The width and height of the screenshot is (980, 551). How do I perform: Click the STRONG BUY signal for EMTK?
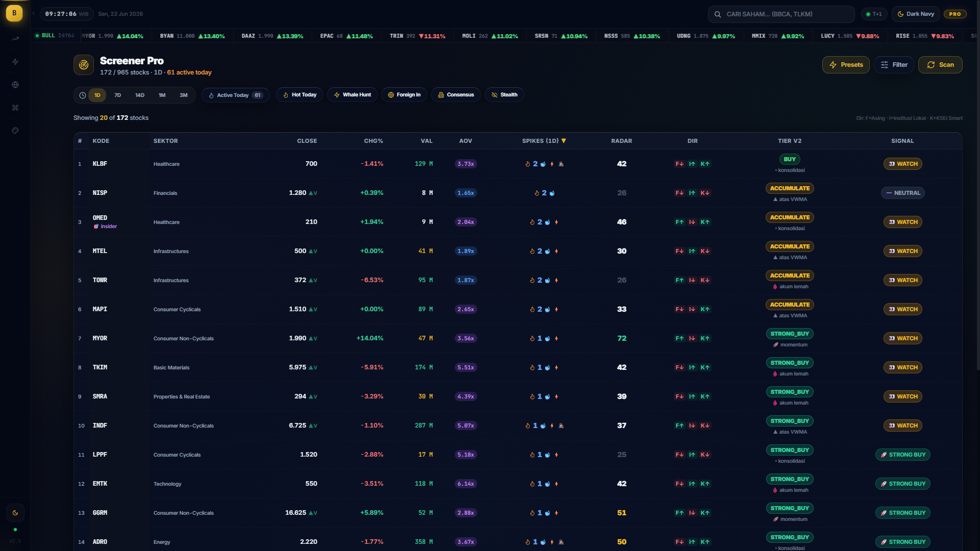pos(903,484)
